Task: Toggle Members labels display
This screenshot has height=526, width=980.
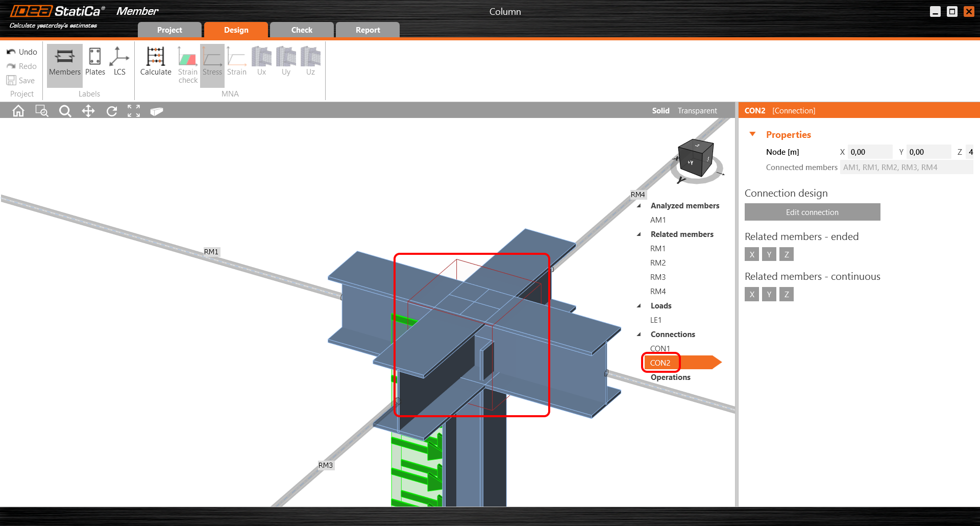Action: tap(65, 61)
